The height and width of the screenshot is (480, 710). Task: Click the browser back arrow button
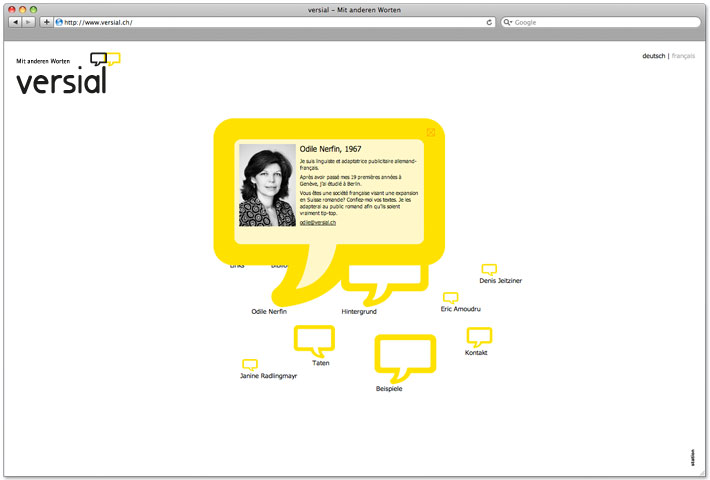tap(15, 22)
